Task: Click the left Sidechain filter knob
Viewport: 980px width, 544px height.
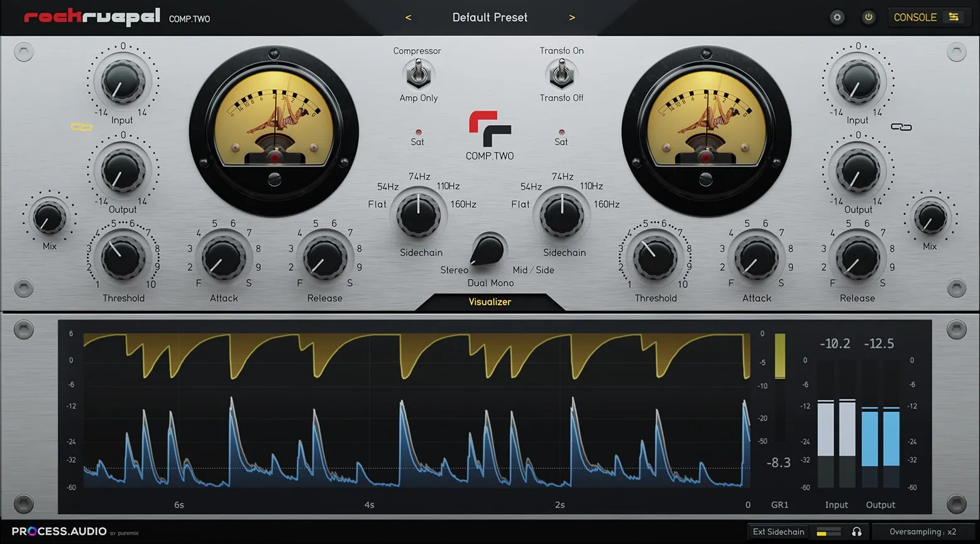Action: [x=418, y=215]
